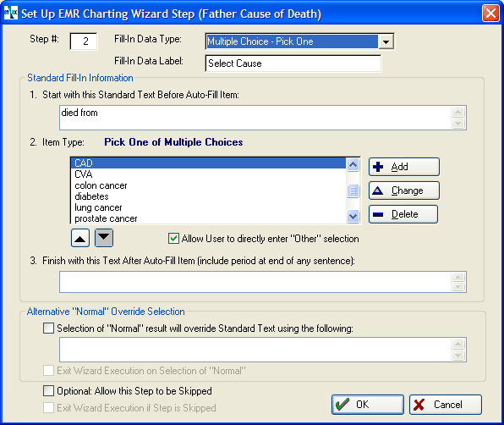Image resolution: width=504 pixels, height=425 pixels.
Task: Click the Step number field
Action: (84, 41)
